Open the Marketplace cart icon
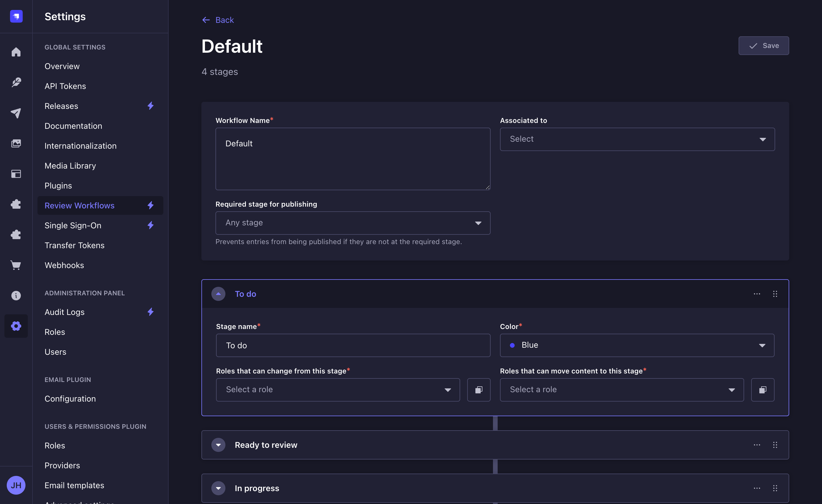Screen dimensions: 822x504 click(x=16, y=265)
